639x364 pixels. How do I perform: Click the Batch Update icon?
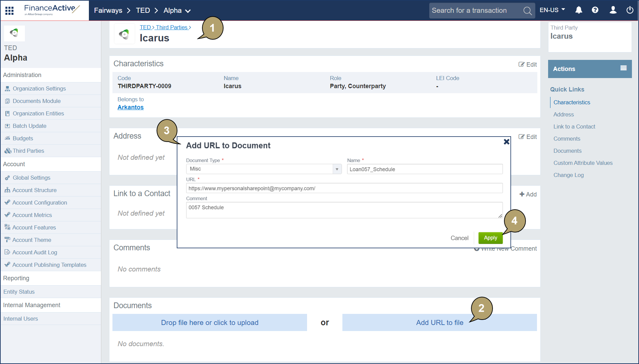click(x=7, y=126)
